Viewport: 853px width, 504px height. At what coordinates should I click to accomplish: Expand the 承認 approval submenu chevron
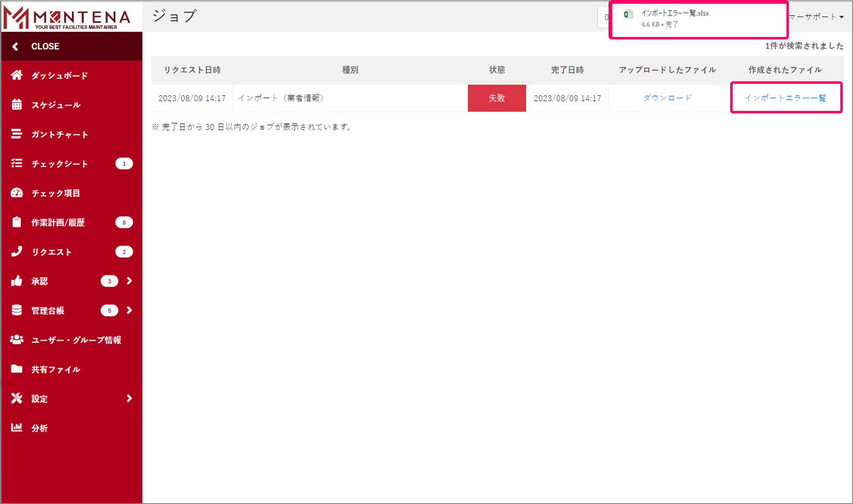pyautogui.click(x=129, y=281)
